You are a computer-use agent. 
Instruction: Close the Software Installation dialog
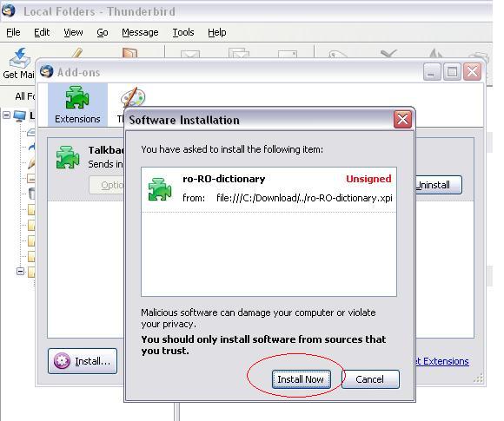tap(402, 120)
